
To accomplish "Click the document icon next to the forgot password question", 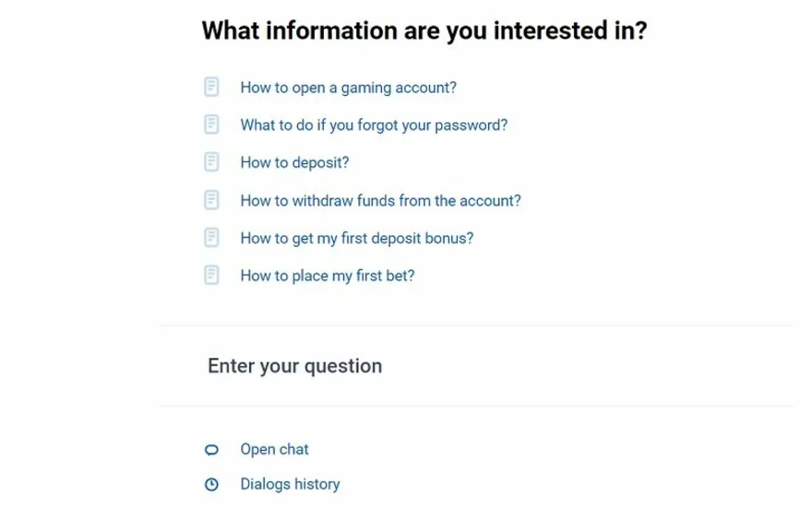I will point(211,124).
